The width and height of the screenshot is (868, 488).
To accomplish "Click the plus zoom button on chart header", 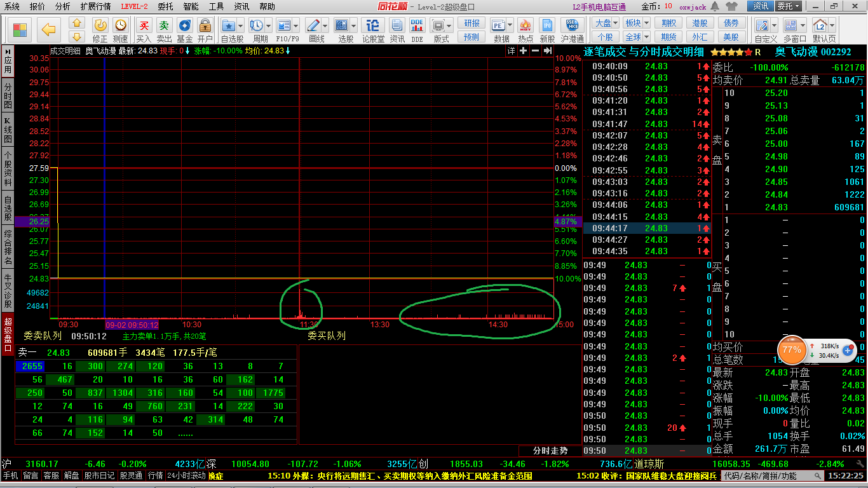I will click(523, 51).
